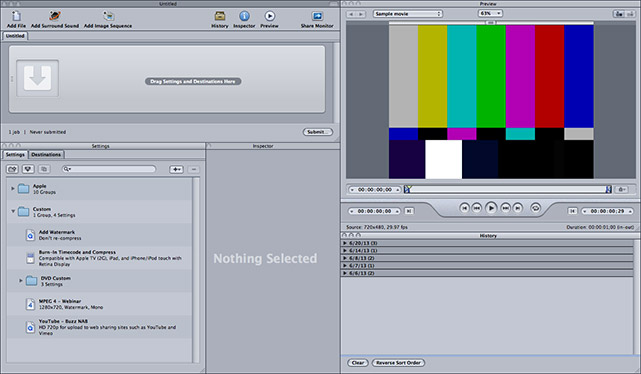
Task: Toggle loop playback mode
Action: pyautogui.click(x=535, y=208)
